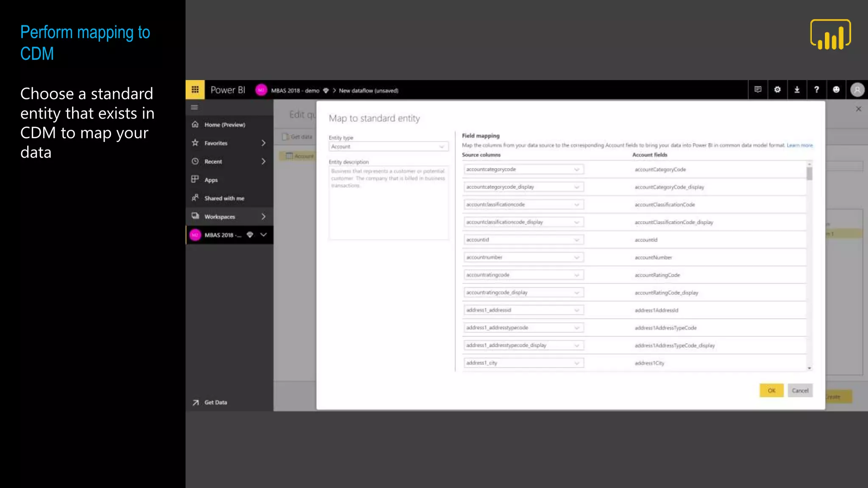Cancel the Map to standard entity dialog
868x488 pixels.
[800, 391]
